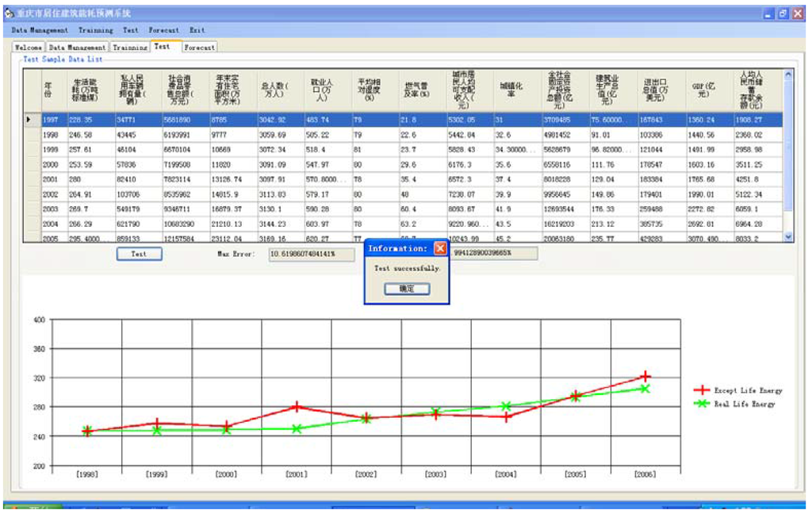Click the table scrollbar up arrow

point(787,75)
